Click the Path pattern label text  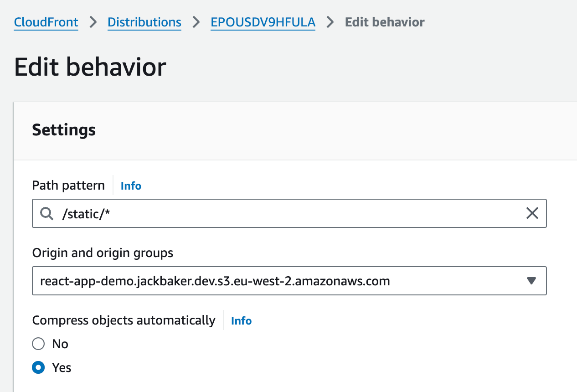pyautogui.click(x=68, y=186)
